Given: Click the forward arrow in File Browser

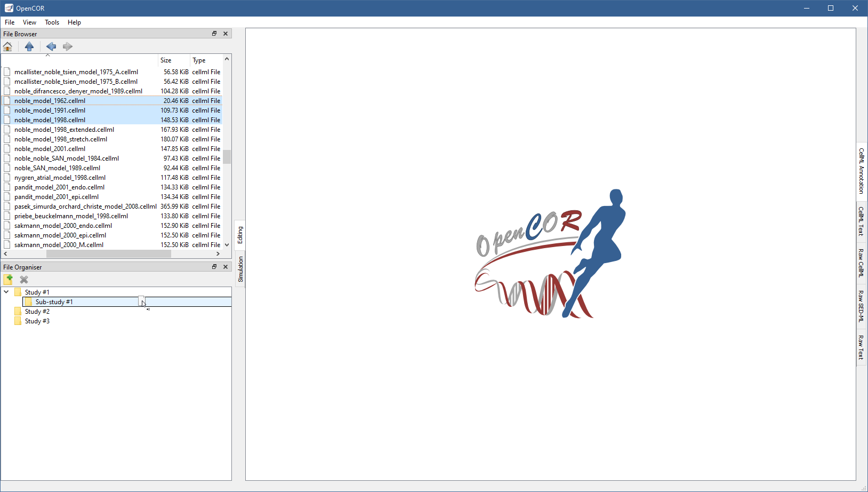Looking at the screenshot, I should coord(68,46).
